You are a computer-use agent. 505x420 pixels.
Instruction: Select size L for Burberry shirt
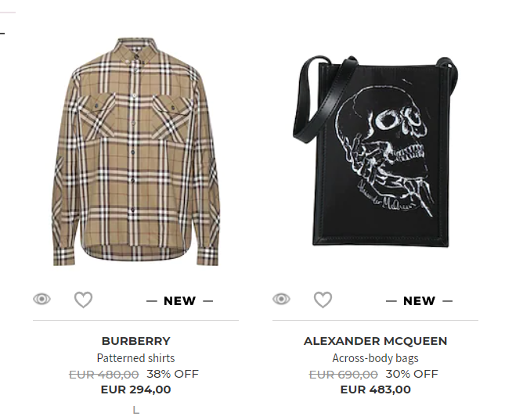coord(136,410)
